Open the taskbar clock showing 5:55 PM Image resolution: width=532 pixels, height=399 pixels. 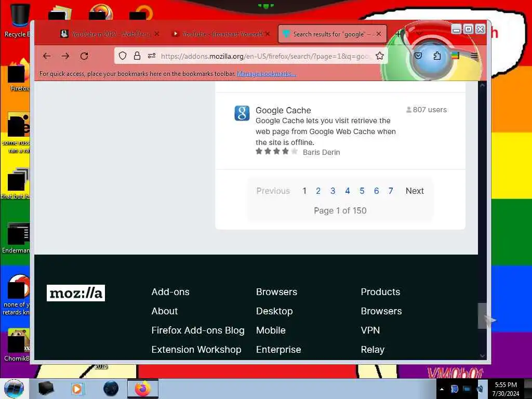point(506,389)
